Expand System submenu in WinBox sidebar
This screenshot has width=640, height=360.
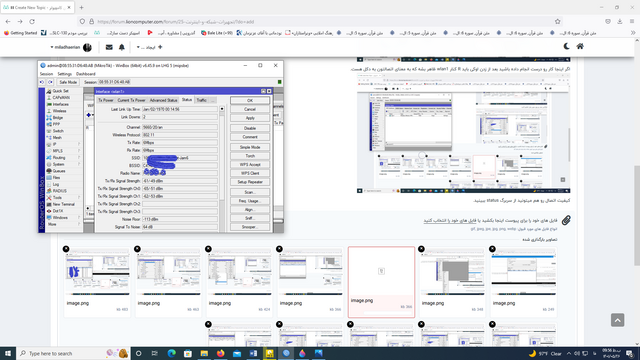[64, 164]
